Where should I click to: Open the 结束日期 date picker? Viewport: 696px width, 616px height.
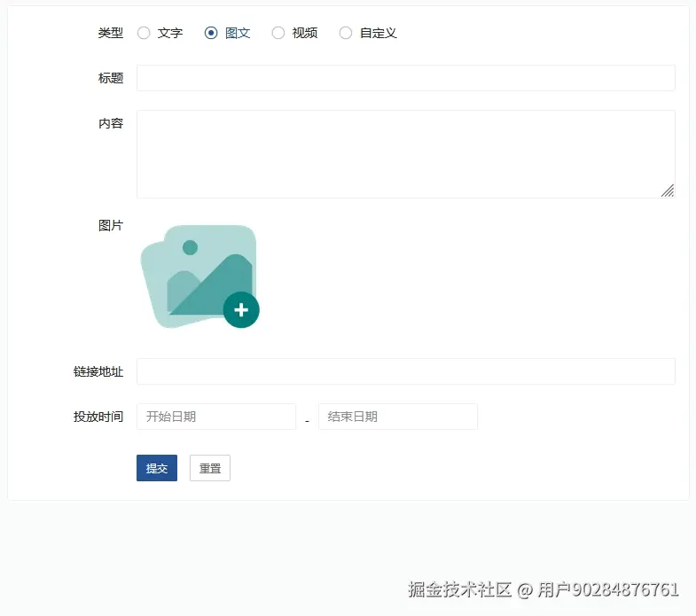(398, 417)
